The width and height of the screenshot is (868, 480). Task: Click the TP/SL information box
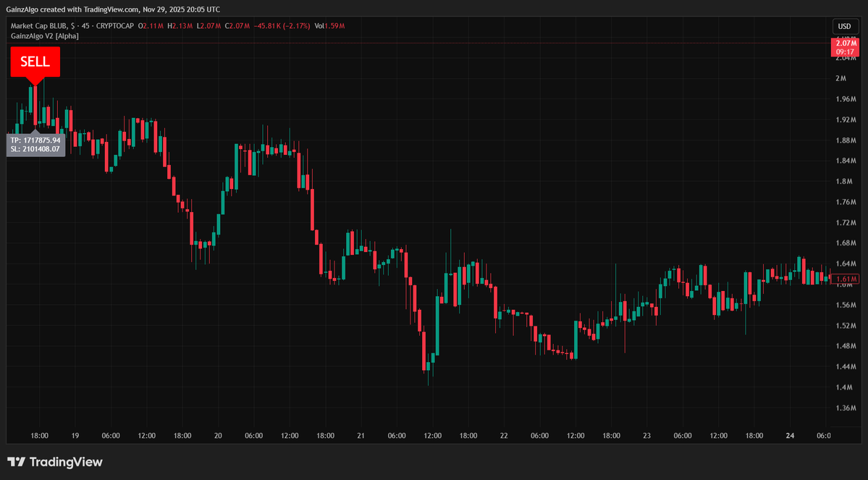click(35, 145)
